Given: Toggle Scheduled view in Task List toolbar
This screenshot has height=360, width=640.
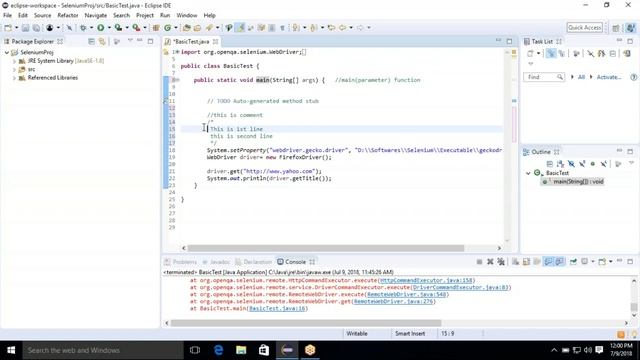Looking at the screenshot, I should coord(562,53).
